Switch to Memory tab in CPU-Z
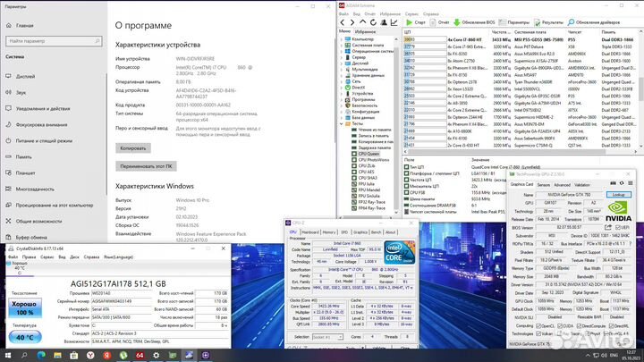Viewport: 644px width, 362px height. (x=329, y=232)
